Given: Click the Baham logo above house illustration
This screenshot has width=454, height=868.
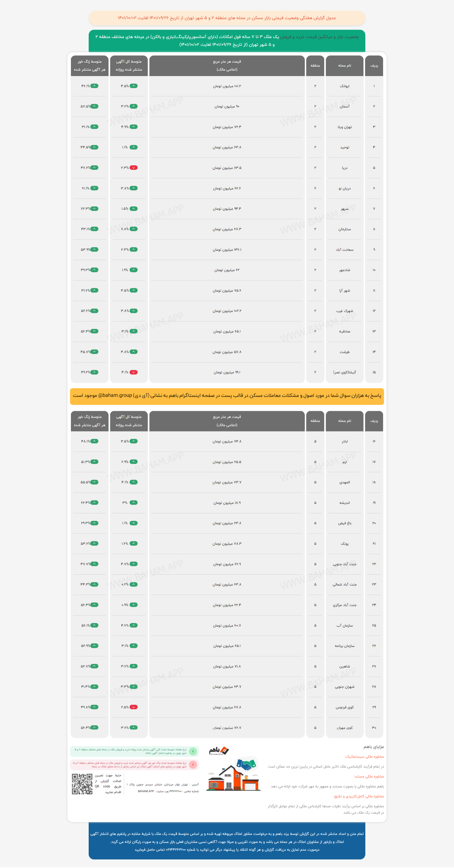Looking at the screenshot, I should [x=219, y=750].
